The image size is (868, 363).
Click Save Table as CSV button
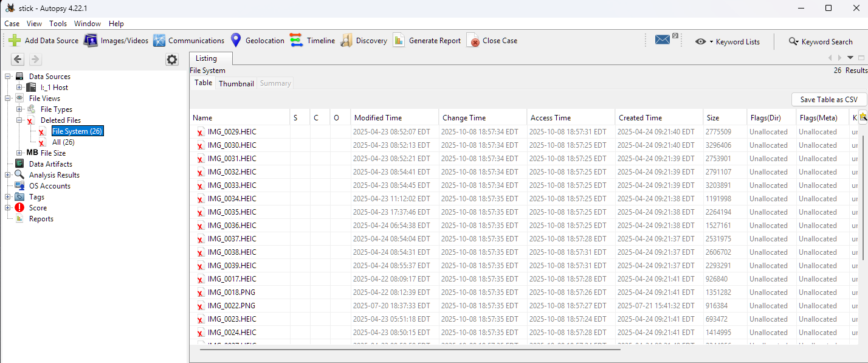pos(829,100)
